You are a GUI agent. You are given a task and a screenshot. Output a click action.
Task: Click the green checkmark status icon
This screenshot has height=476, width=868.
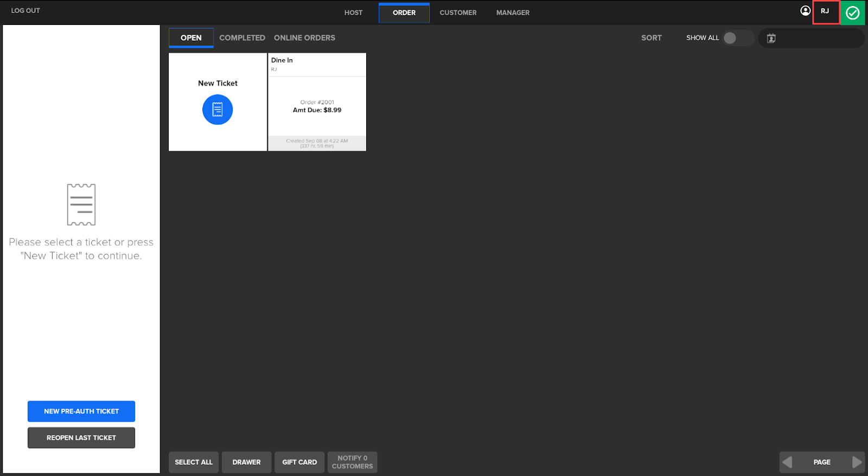coord(853,12)
